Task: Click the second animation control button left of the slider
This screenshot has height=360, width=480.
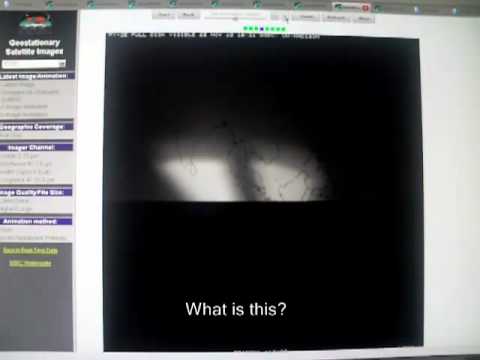Action: [188, 15]
